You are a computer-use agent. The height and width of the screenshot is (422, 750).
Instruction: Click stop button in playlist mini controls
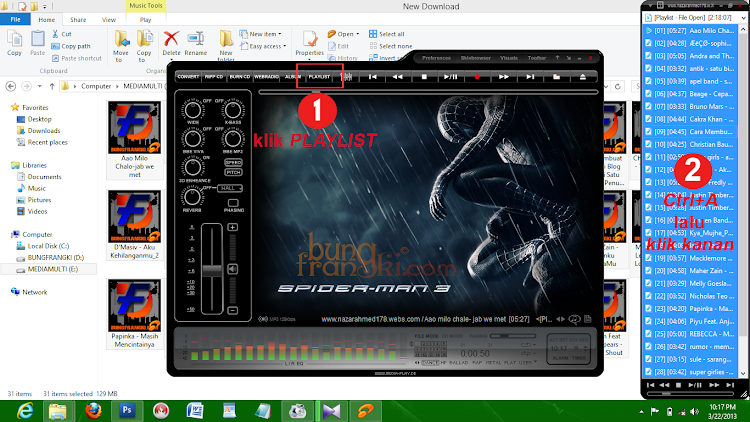pos(678,385)
